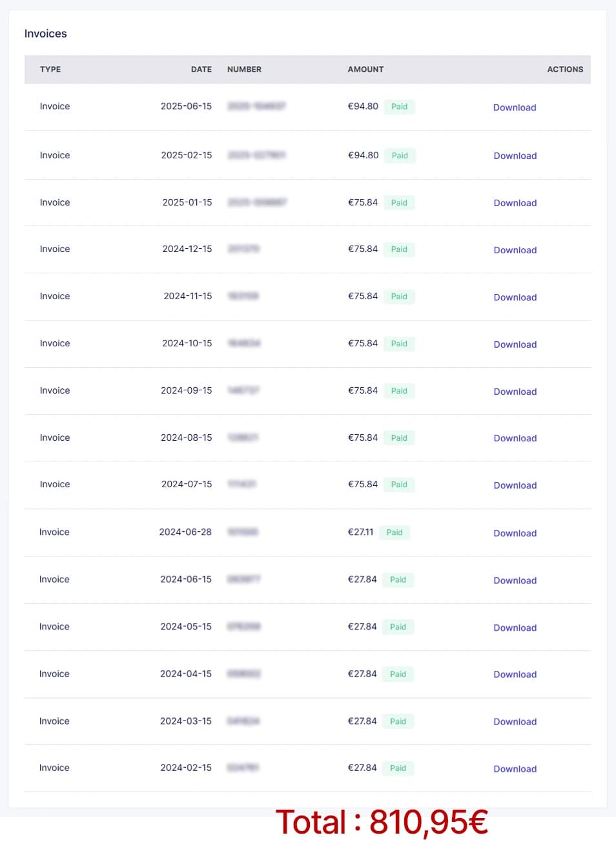This screenshot has width=616, height=864.
Task: Download the 2024-12-15 invoice
Action: 515,250
